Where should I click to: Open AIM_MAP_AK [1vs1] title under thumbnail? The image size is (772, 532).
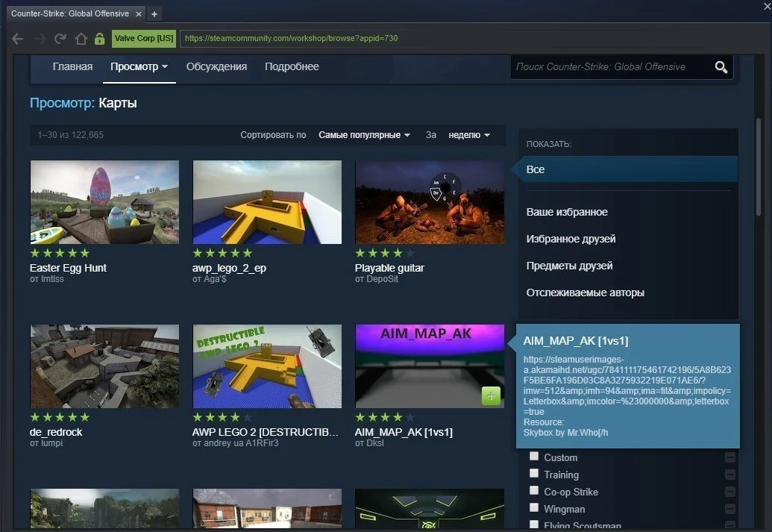(404, 432)
